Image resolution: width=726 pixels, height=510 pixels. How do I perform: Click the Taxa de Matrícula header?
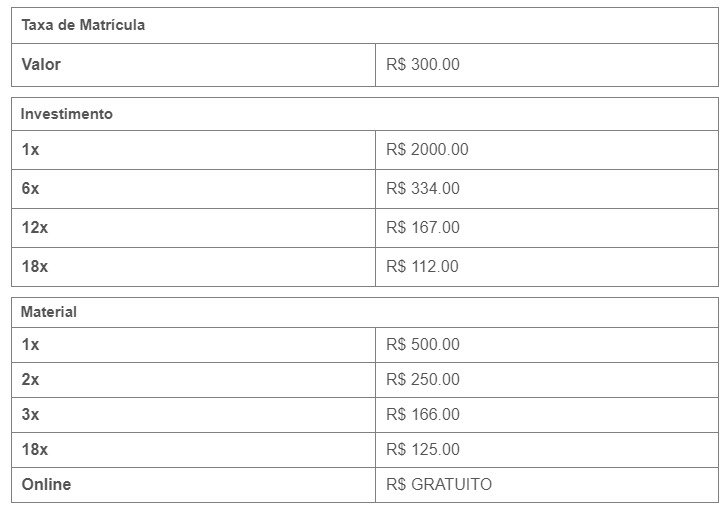(x=83, y=25)
